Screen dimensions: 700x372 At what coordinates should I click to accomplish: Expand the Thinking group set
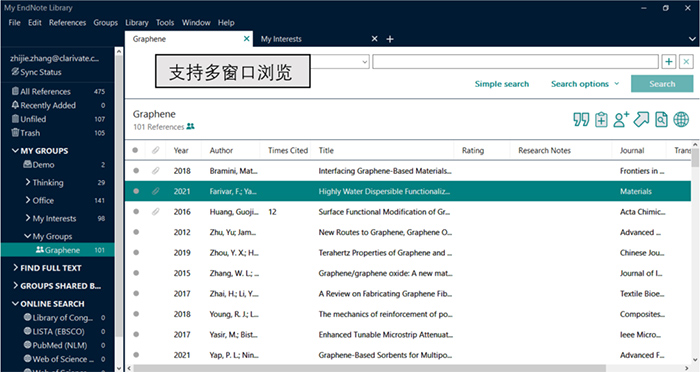pos(28,182)
